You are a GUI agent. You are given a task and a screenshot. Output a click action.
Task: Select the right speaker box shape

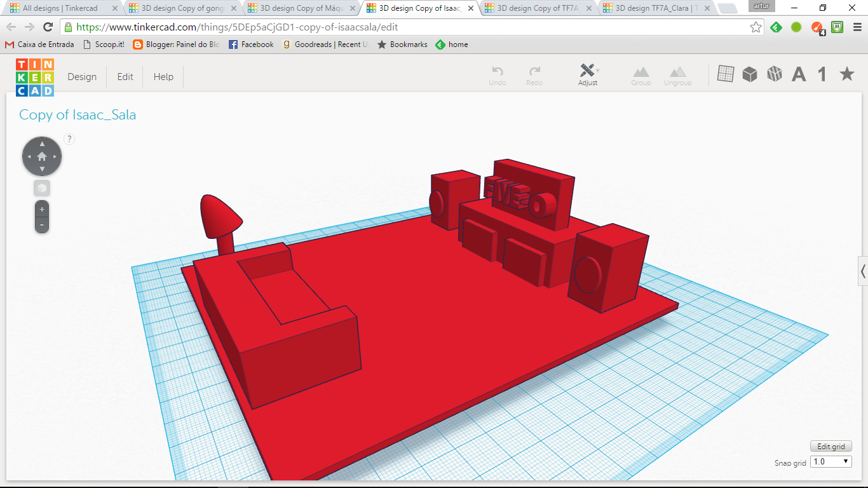(x=608, y=268)
